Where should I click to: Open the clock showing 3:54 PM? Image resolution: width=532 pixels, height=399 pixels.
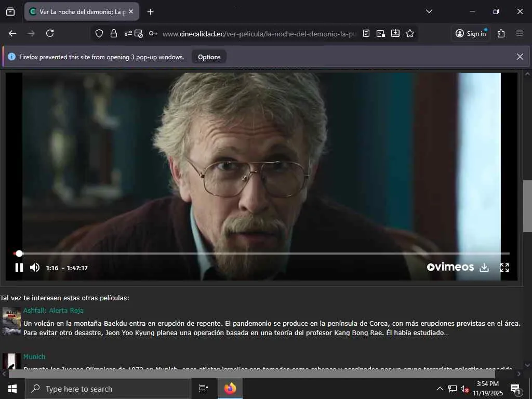tap(488, 389)
